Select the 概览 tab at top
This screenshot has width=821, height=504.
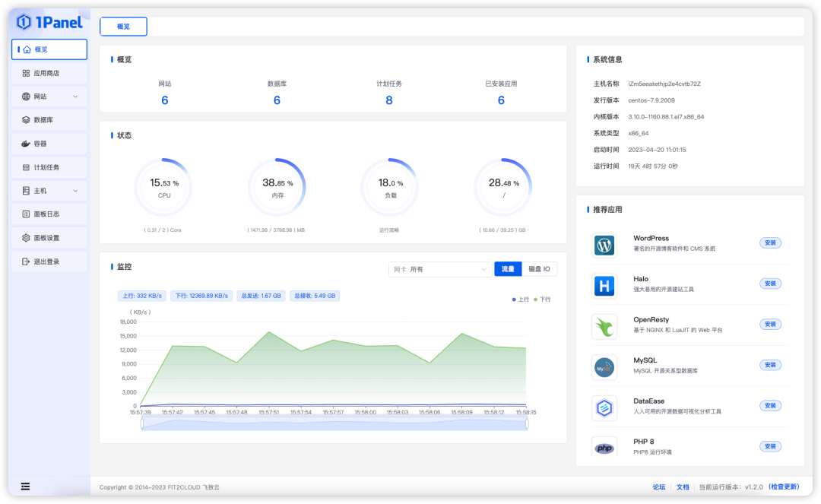point(124,26)
